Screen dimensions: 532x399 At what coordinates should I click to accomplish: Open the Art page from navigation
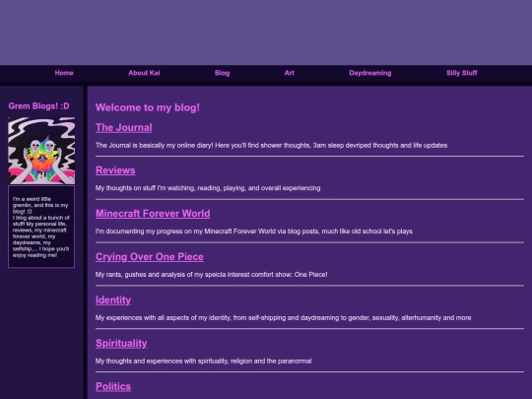point(290,73)
